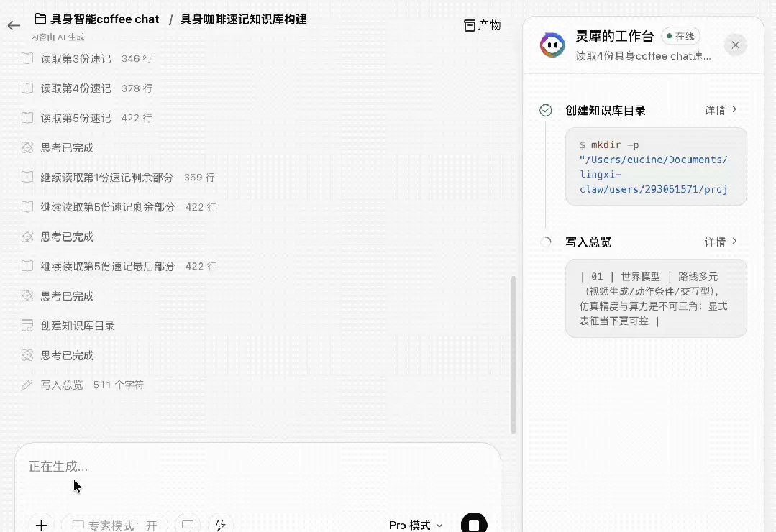The image size is (776, 532).
Task: Click 写入总览 heading in workbench
Action: pos(588,242)
